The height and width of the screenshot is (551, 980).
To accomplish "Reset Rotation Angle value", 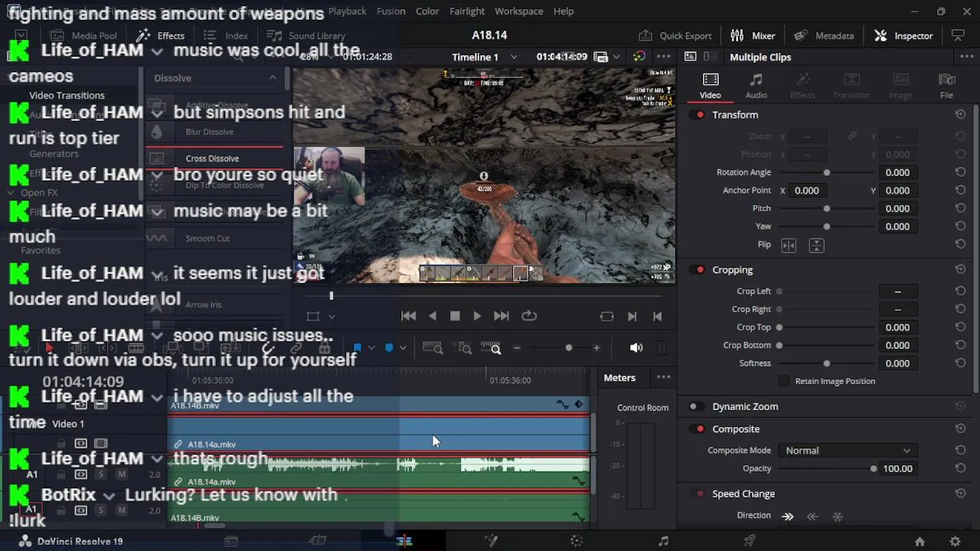I will [x=960, y=172].
